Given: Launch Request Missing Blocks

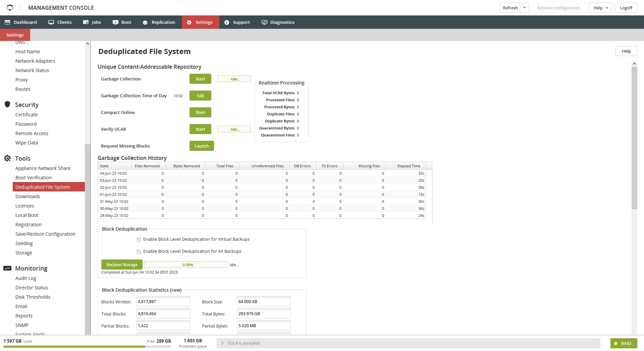Looking at the screenshot, I should point(202,146).
